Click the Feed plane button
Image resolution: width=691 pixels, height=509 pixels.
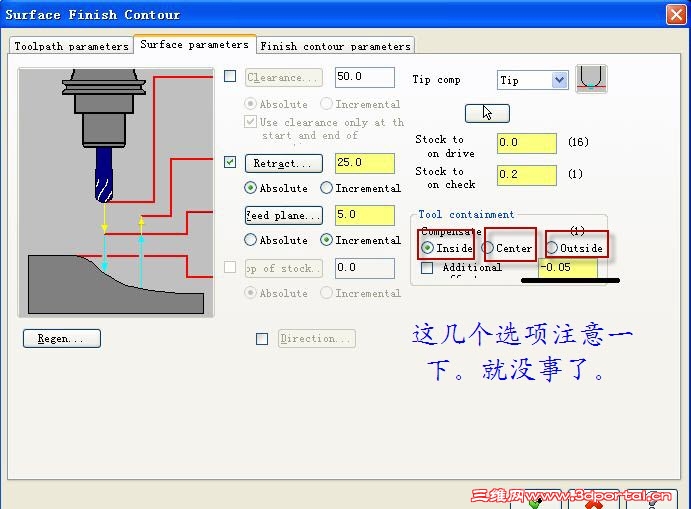(x=284, y=215)
